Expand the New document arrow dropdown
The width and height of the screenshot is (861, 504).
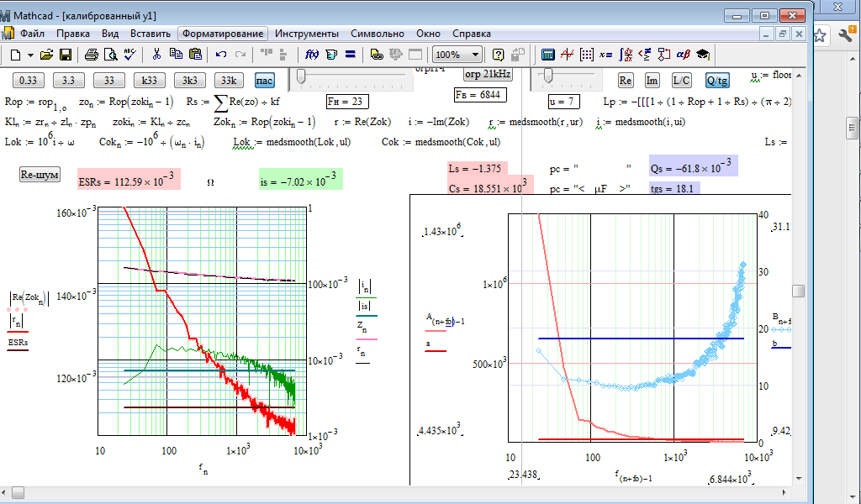[x=30, y=55]
